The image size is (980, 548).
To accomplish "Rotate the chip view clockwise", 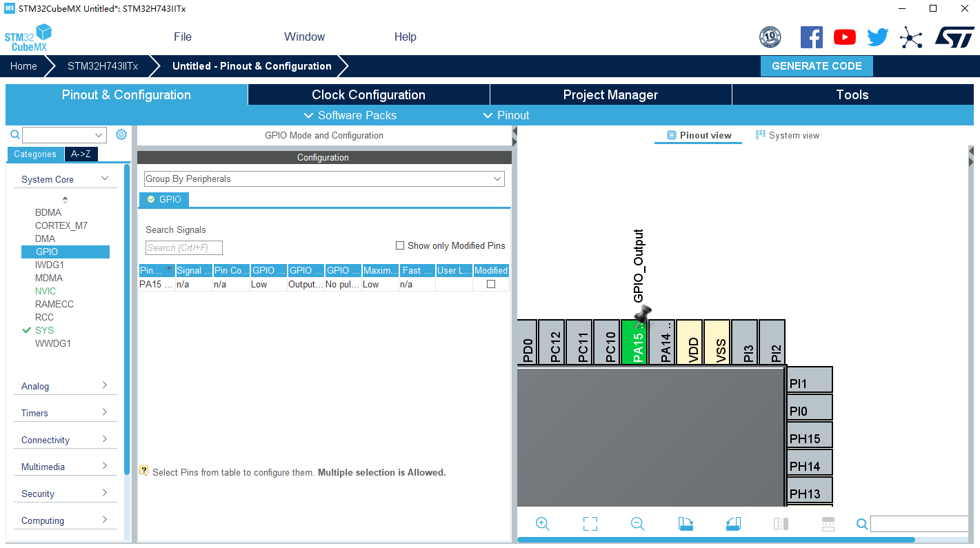I will [686, 524].
